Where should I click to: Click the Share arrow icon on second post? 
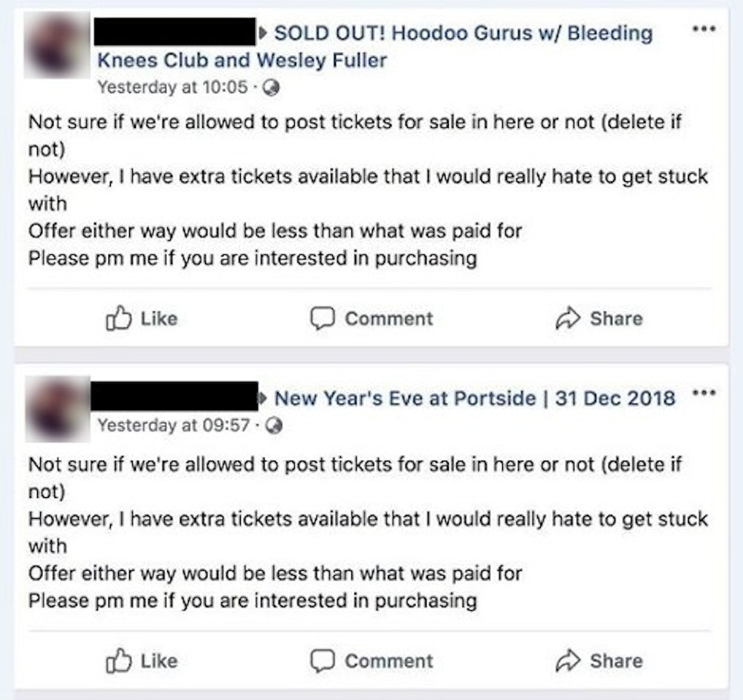(568, 661)
